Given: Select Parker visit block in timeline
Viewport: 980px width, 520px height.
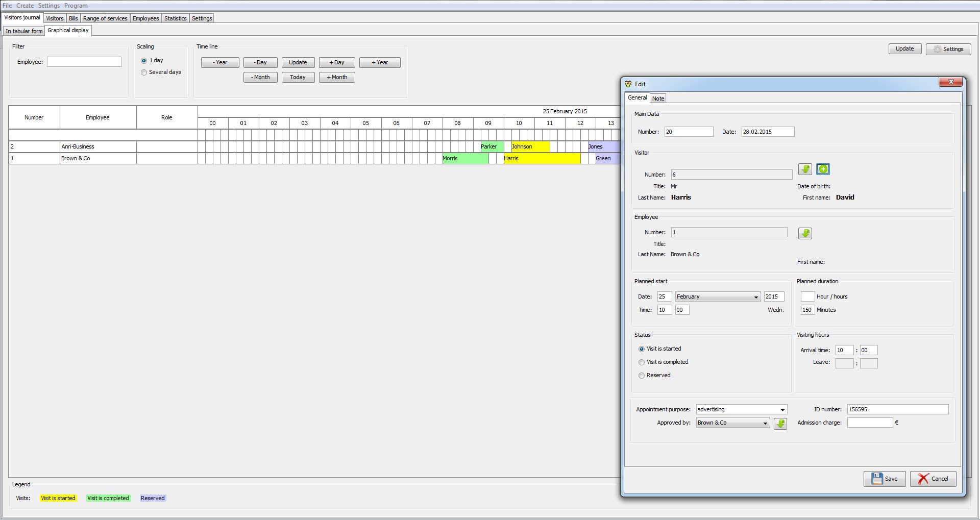Looking at the screenshot, I should click(492, 146).
